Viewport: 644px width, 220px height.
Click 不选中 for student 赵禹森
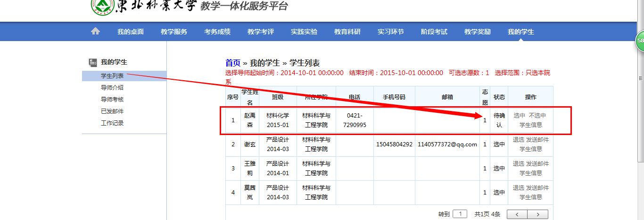pos(537,115)
